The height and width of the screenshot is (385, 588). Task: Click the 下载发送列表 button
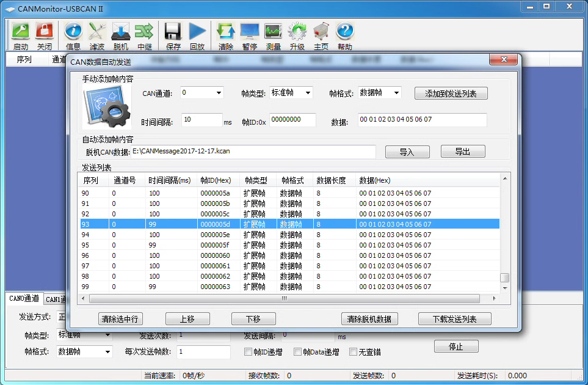(455, 319)
